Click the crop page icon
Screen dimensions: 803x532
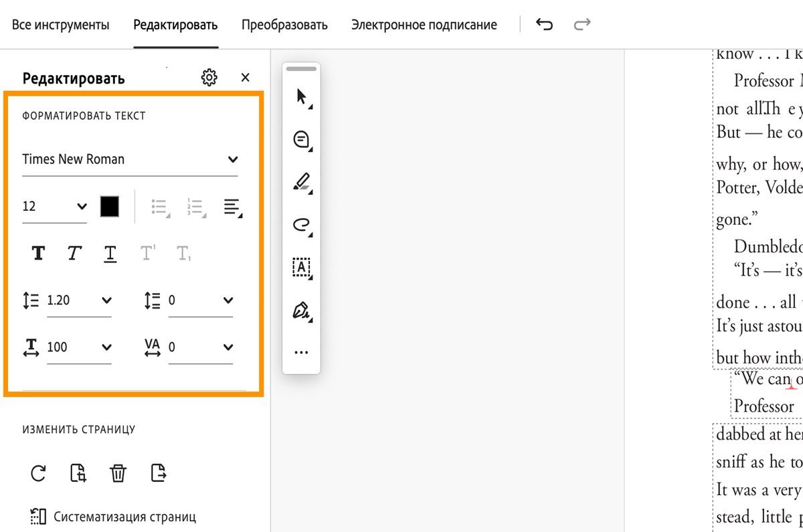tap(78, 473)
